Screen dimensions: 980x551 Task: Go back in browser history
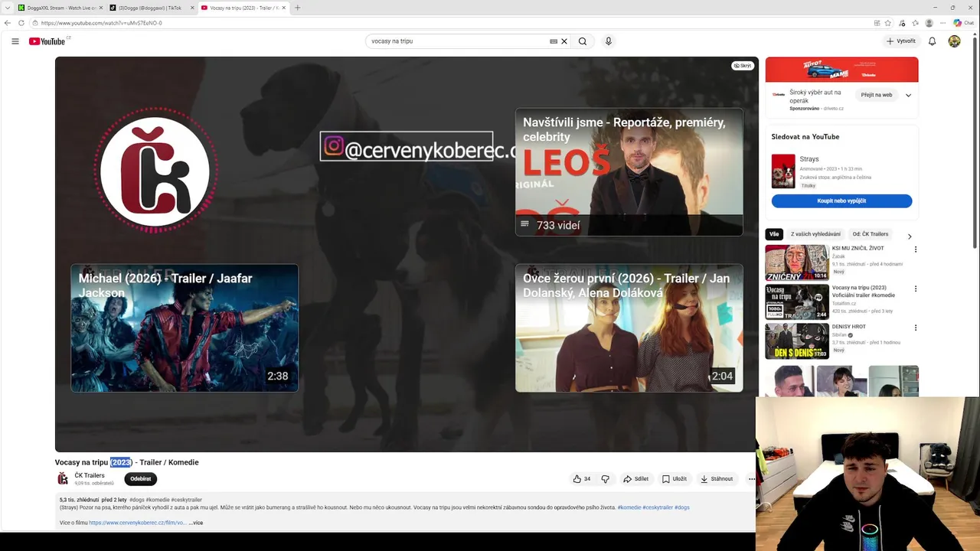(x=8, y=23)
